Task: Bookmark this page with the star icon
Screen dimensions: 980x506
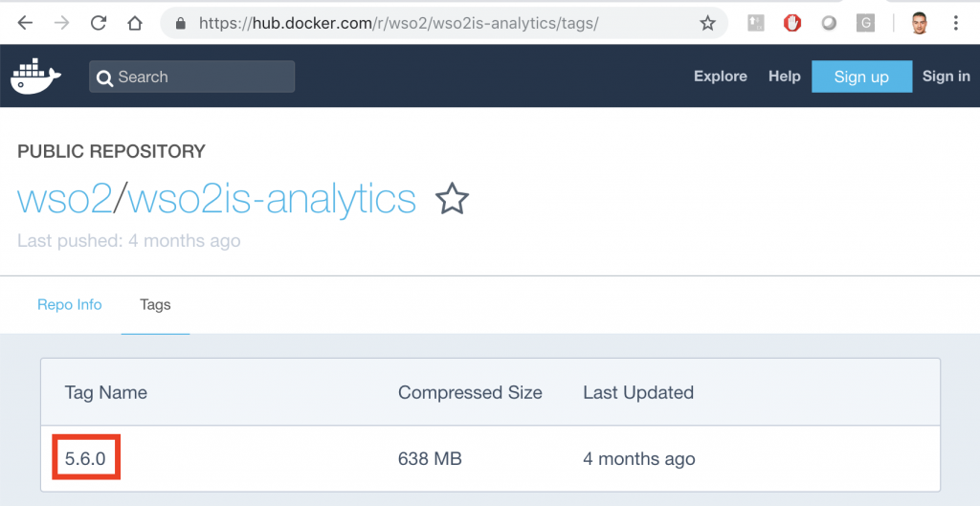Action: pos(707,23)
